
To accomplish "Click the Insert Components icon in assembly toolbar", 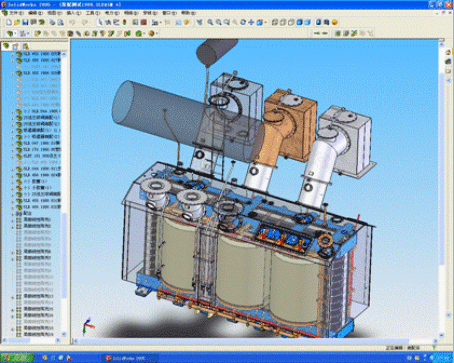I will point(10,33).
